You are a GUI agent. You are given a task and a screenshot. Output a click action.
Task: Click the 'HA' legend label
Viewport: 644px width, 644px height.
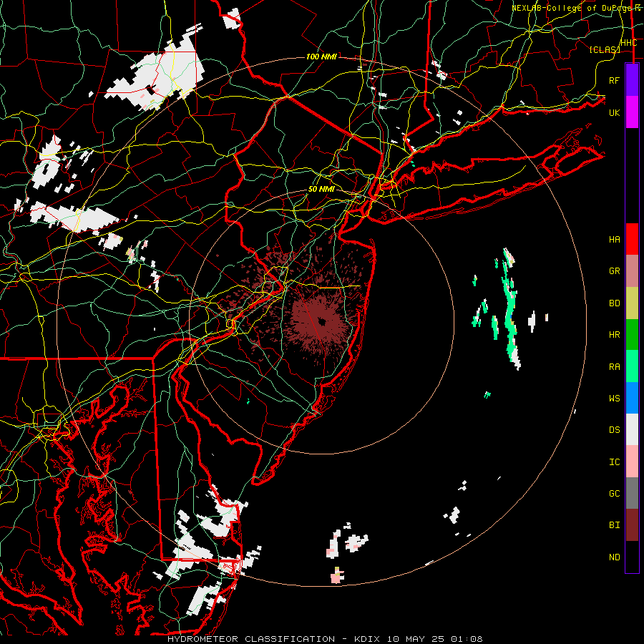pos(615,240)
